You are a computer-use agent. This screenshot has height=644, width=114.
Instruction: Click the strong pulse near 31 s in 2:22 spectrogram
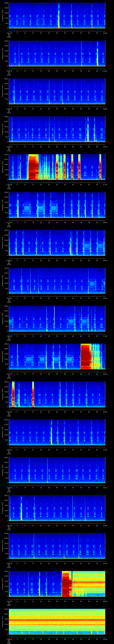click(x=59, y=16)
